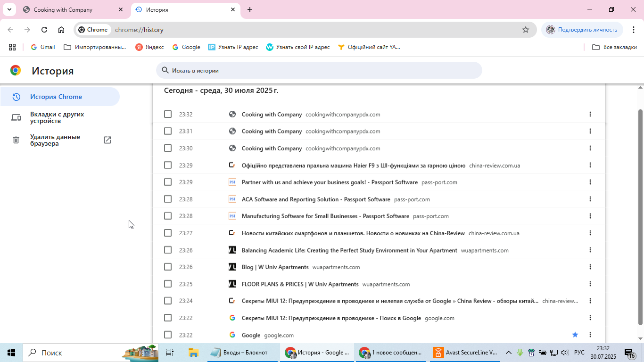Viewport: 644px width, 362px height.
Task: Open actions menu for Partner with us entry
Action: [590, 182]
